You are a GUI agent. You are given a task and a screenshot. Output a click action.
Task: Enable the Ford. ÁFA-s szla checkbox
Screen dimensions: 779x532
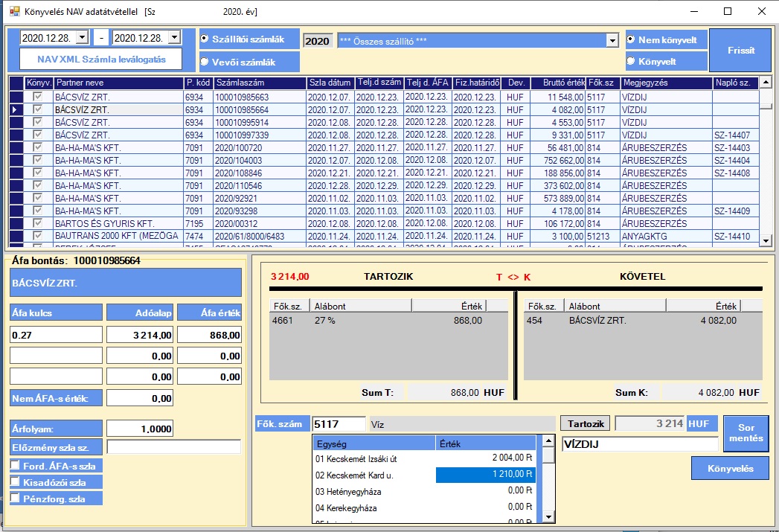pos(15,466)
